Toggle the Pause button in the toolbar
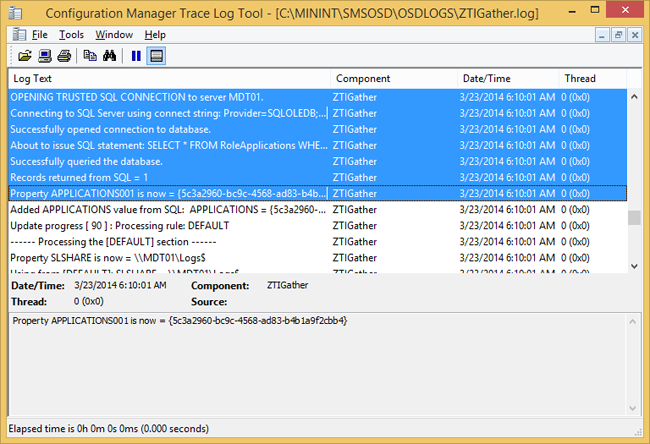Image resolution: width=650 pixels, height=444 pixels. point(136,56)
